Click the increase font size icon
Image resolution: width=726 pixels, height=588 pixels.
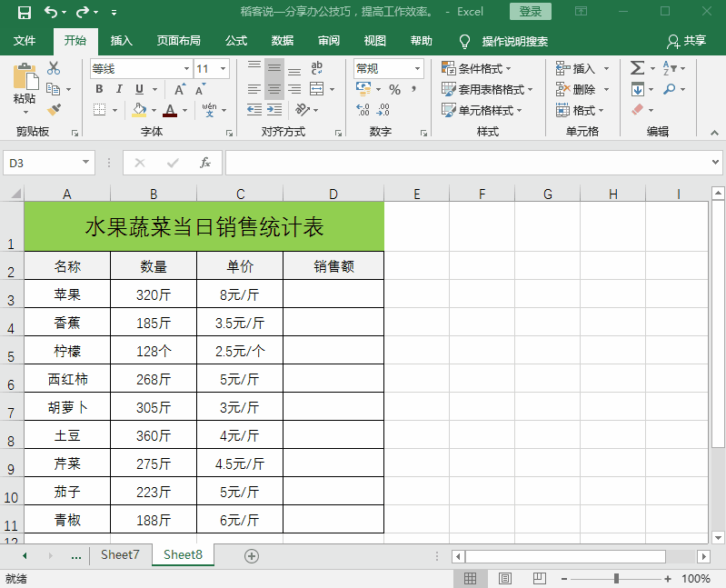179,89
